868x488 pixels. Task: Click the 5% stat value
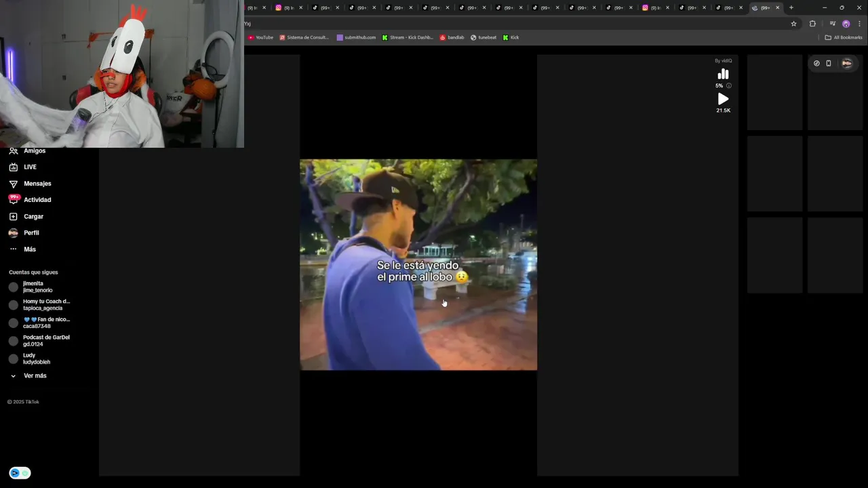tap(719, 85)
